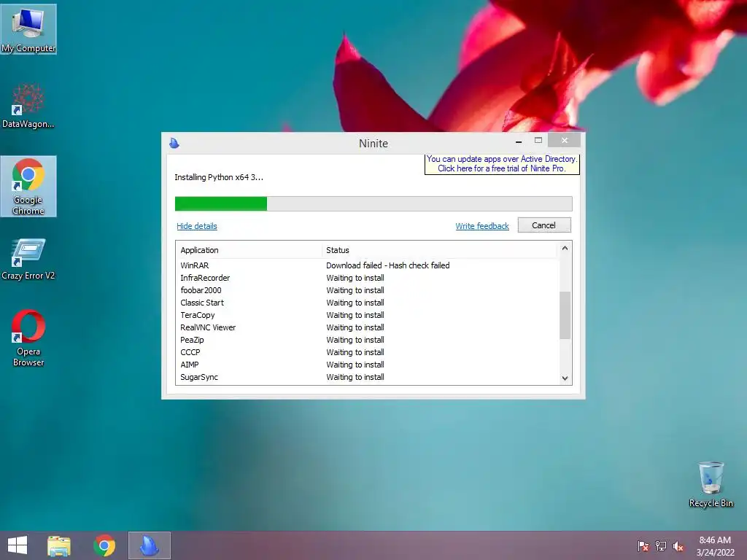Viewport: 747px width, 560px height.
Task: Open the Windows Start button
Action: point(18,545)
